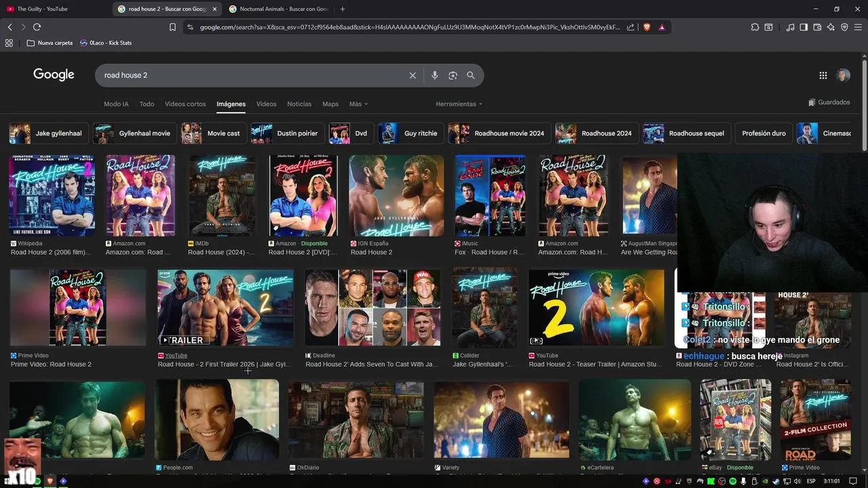Clear the search box with X
The height and width of the screenshot is (488, 868).
click(412, 75)
